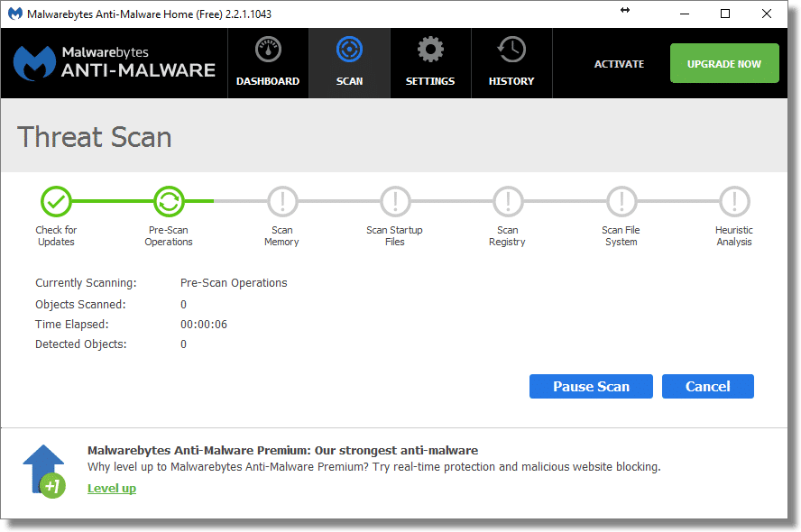This screenshot has height=532, width=801.
Task: Click the Scan target icon
Action: pos(349,50)
